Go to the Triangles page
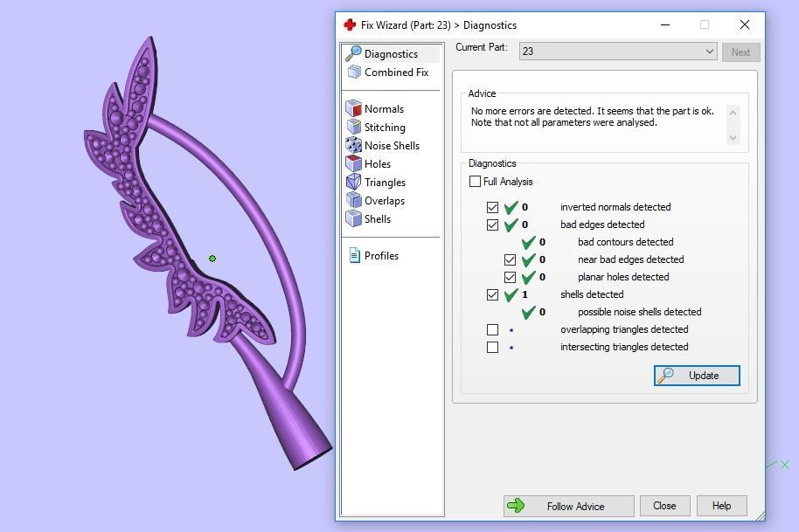This screenshot has height=532, width=799. click(385, 183)
